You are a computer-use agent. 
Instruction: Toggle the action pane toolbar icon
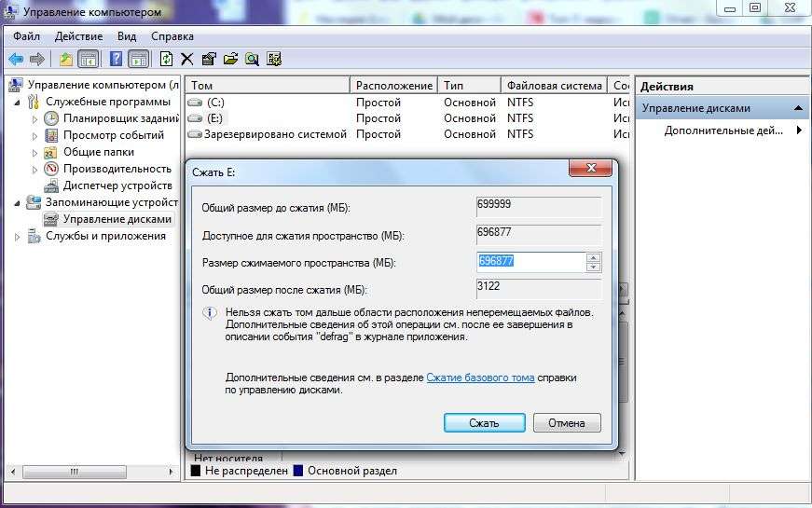(138, 59)
